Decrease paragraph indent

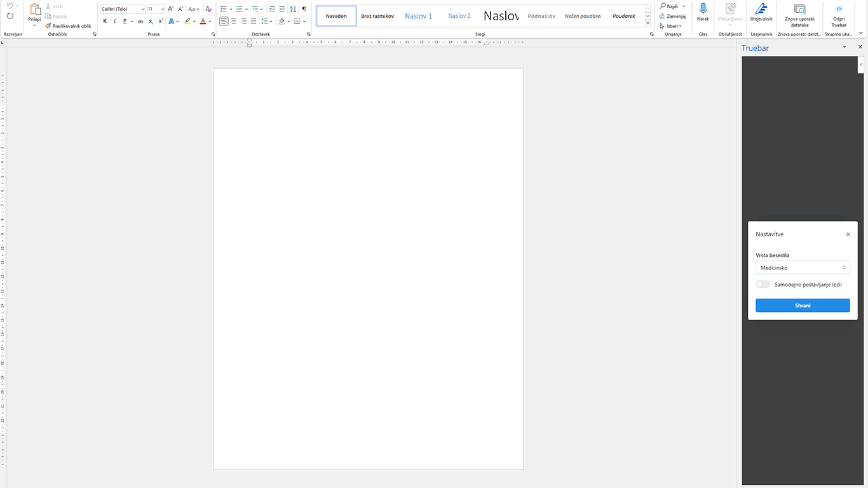click(273, 9)
